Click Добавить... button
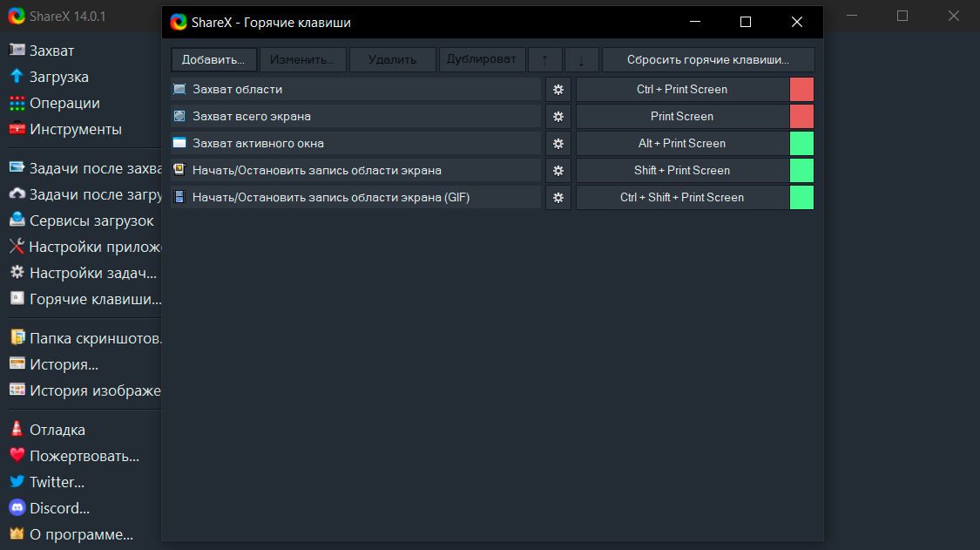980x550 pixels. pyautogui.click(x=213, y=60)
